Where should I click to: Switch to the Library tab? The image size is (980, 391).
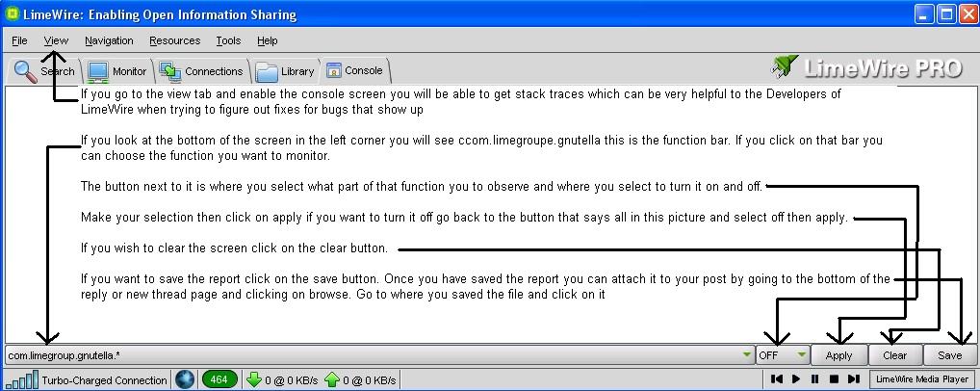(x=285, y=70)
